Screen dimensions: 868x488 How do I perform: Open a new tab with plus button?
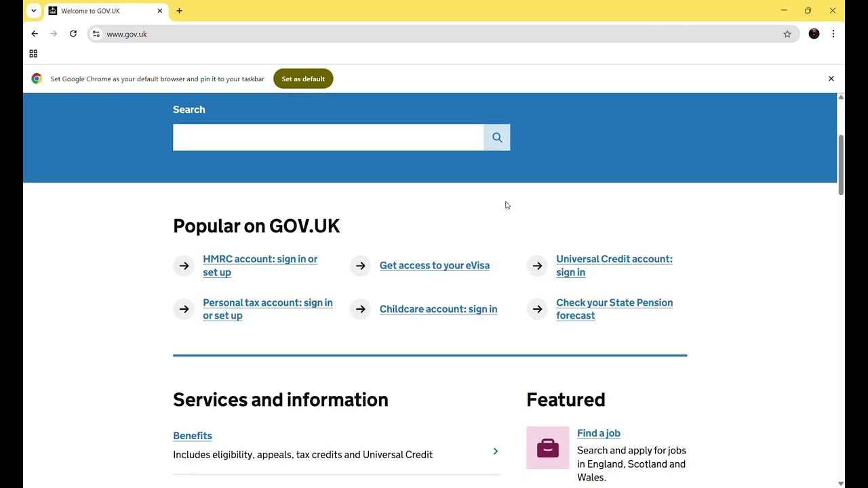point(179,11)
